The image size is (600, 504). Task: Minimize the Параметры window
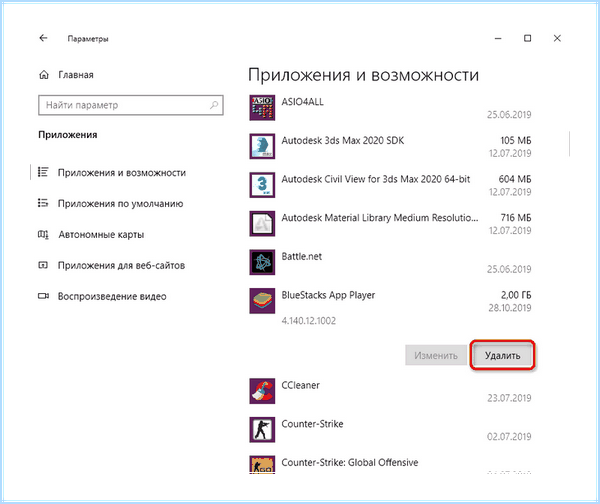pyautogui.click(x=498, y=38)
